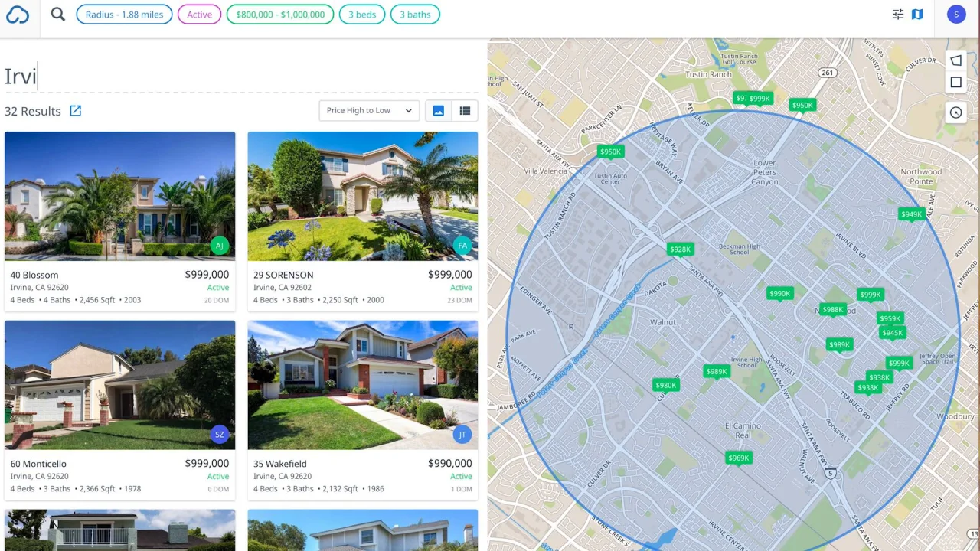Open the user profile avatar S
980x551 pixels.
point(956,15)
